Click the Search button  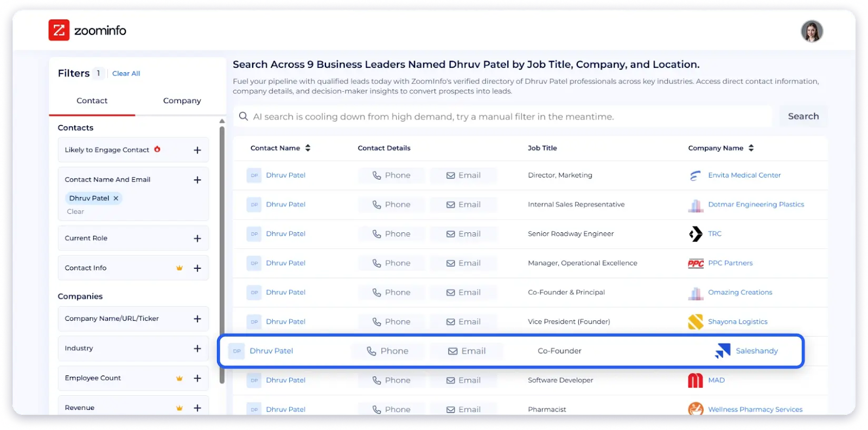803,116
